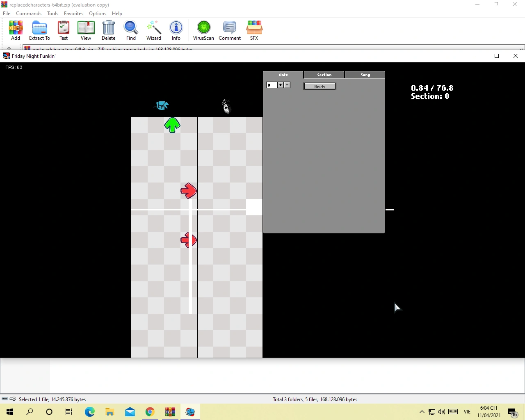525x420 pixels.
Task: Click the "FPS: 63" counter text
Action: [x=14, y=67]
